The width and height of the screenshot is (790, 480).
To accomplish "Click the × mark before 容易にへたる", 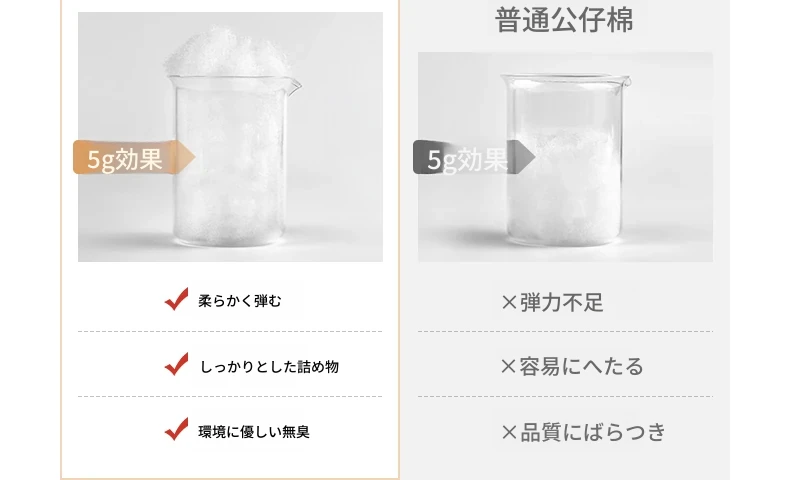I will point(509,367).
